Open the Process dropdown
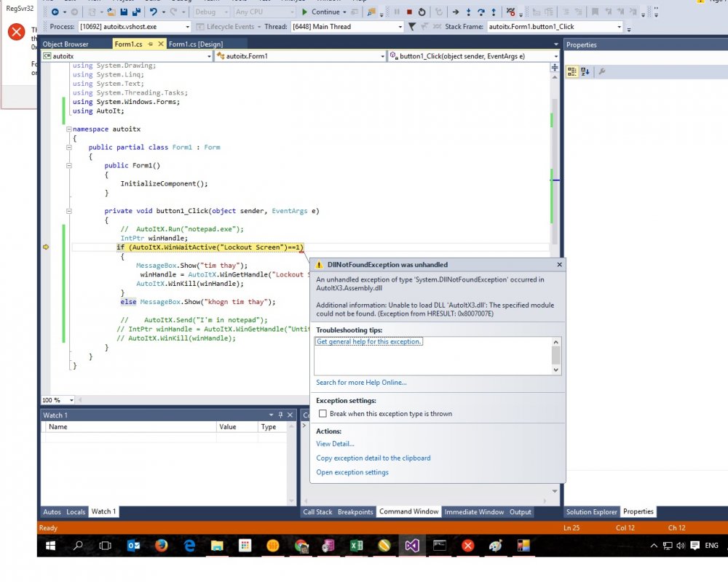 [x=188, y=27]
